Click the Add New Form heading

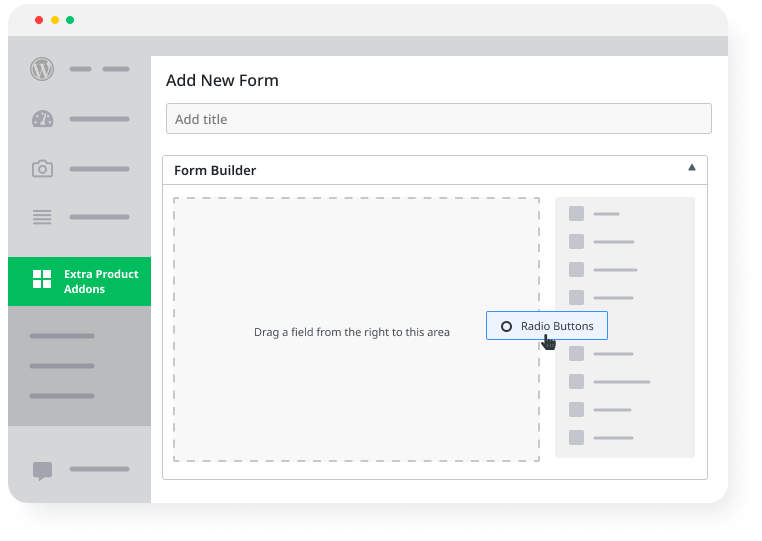[x=222, y=80]
